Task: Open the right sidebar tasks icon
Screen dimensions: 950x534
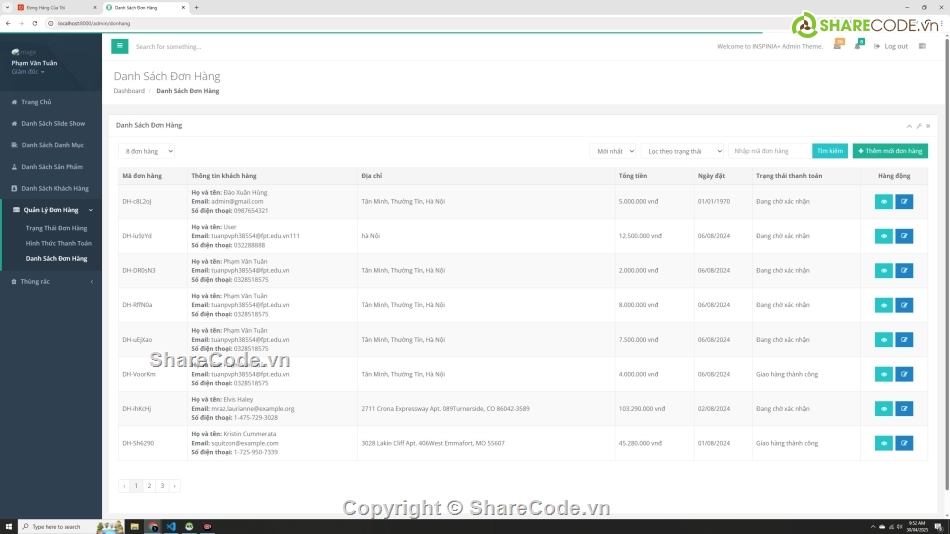Action: pyautogui.click(x=922, y=46)
